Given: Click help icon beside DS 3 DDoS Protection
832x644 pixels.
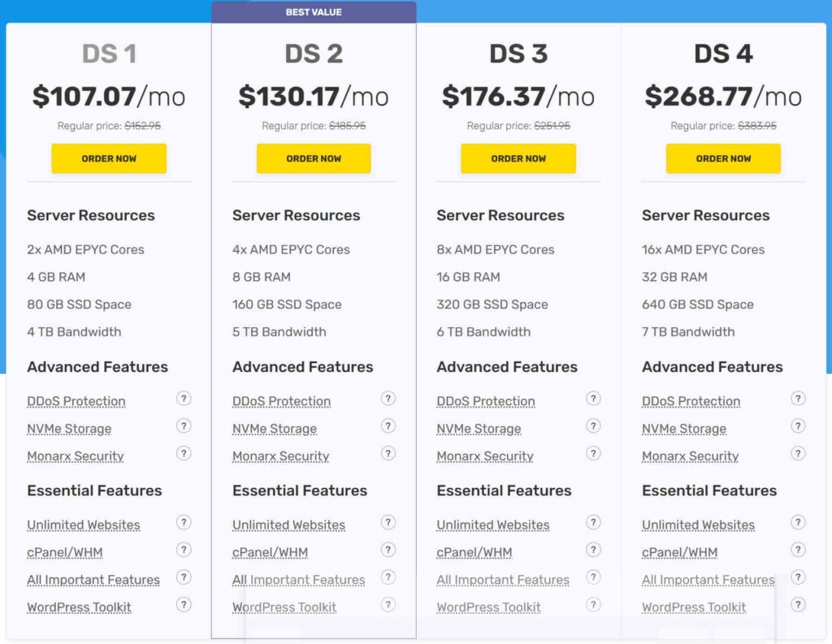Looking at the screenshot, I should coord(594,399).
